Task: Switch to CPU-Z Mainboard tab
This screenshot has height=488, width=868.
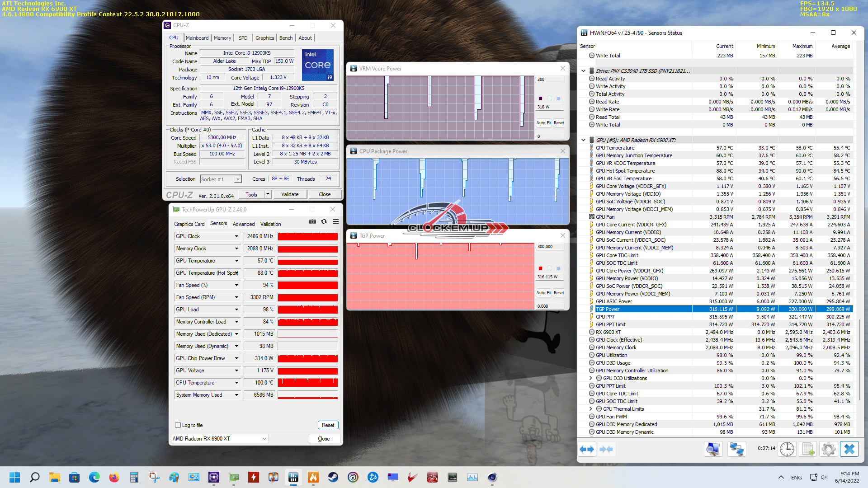Action: [197, 38]
